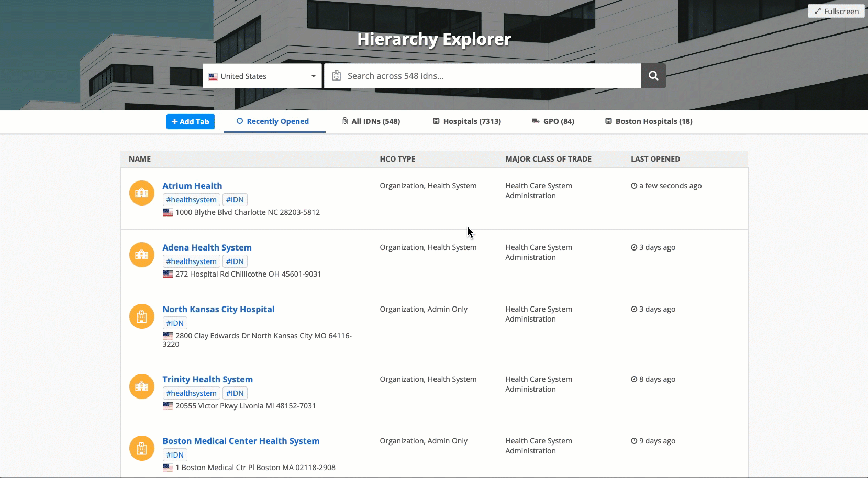Image resolution: width=868 pixels, height=478 pixels.
Task: Select the Recently Opened tab
Action: (x=273, y=121)
